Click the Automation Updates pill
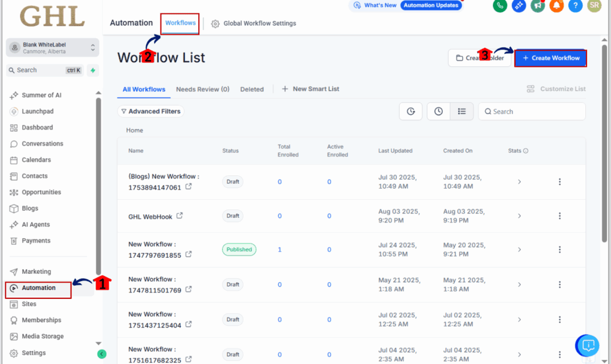This screenshot has height=364, width=611. 431,5
